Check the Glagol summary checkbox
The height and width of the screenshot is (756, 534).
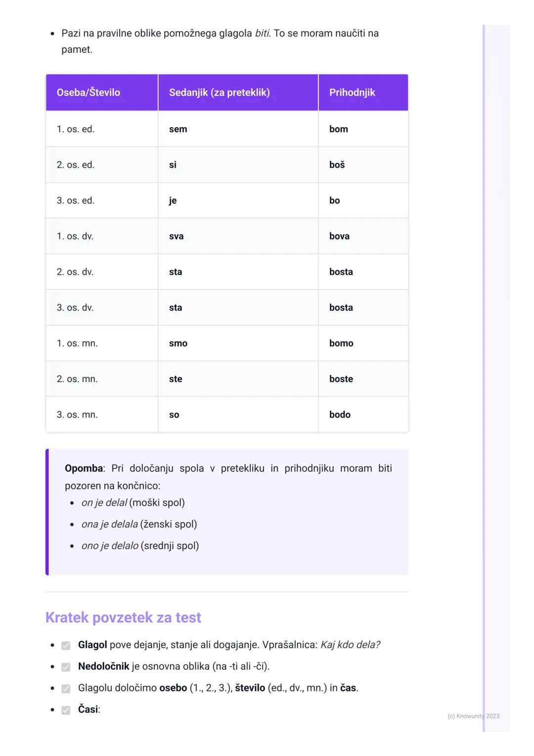click(x=66, y=645)
